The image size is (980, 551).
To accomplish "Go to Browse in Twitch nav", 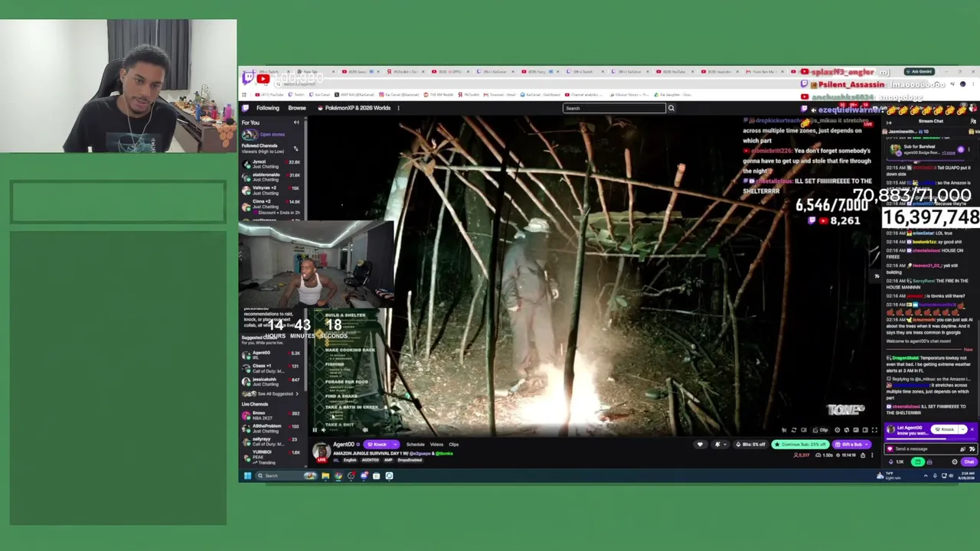I will (x=297, y=108).
